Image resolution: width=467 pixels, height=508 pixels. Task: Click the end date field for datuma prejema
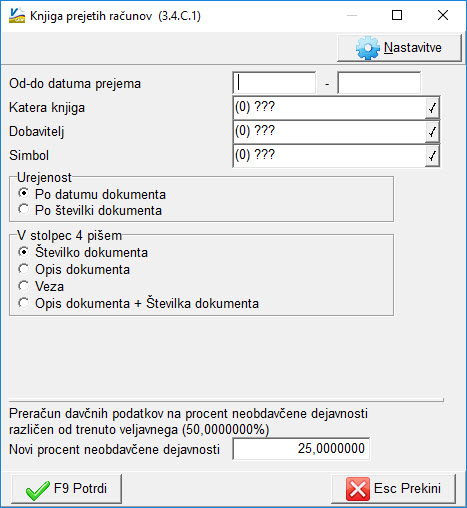pyautogui.click(x=379, y=83)
